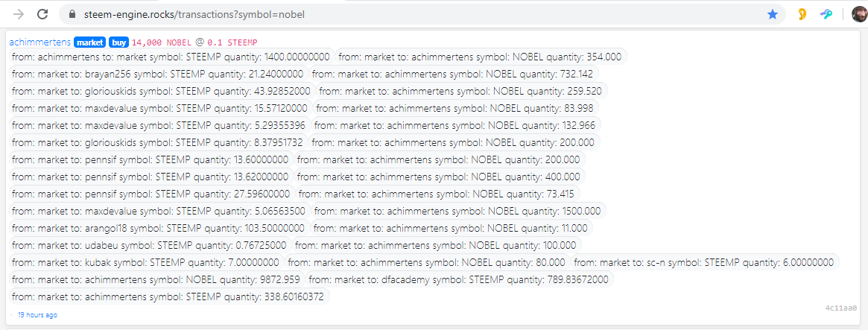Click the address bar URL field
868x330 pixels.
[422, 15]
